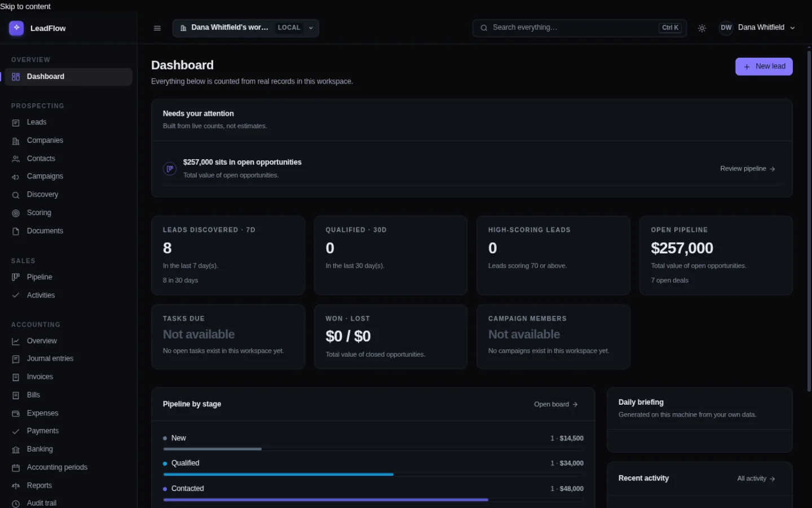The image size is (812, 508).
Task: Click the Leads Discovered 7D card
Action: pos(228,255)
